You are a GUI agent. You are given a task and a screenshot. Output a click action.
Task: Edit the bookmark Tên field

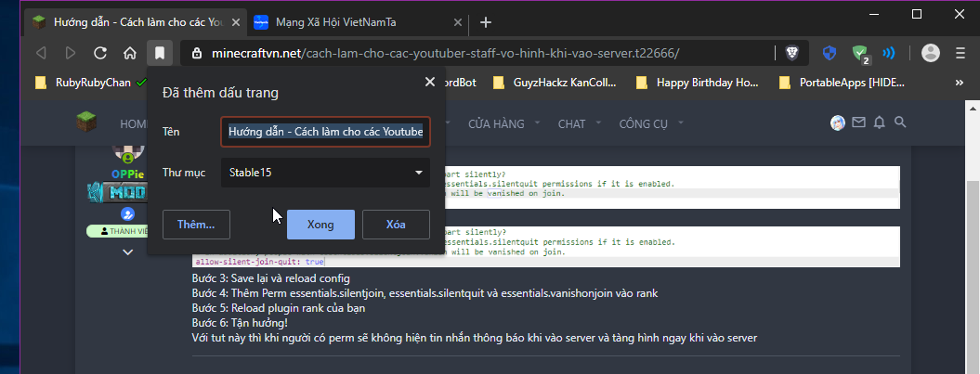(x=325, y=132)
